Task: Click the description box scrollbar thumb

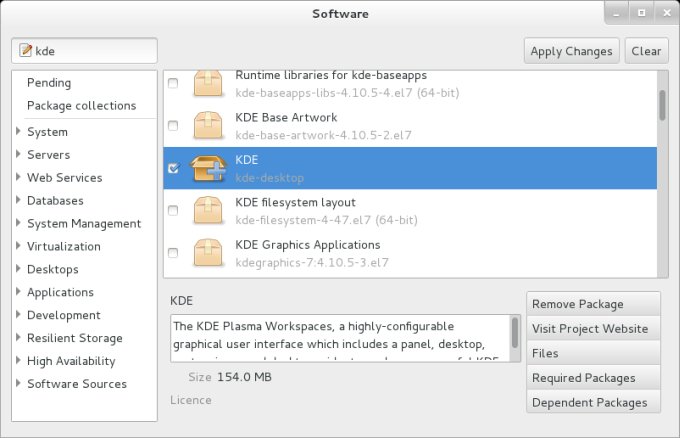Action: pyautogui.click(x=515, y=333)
